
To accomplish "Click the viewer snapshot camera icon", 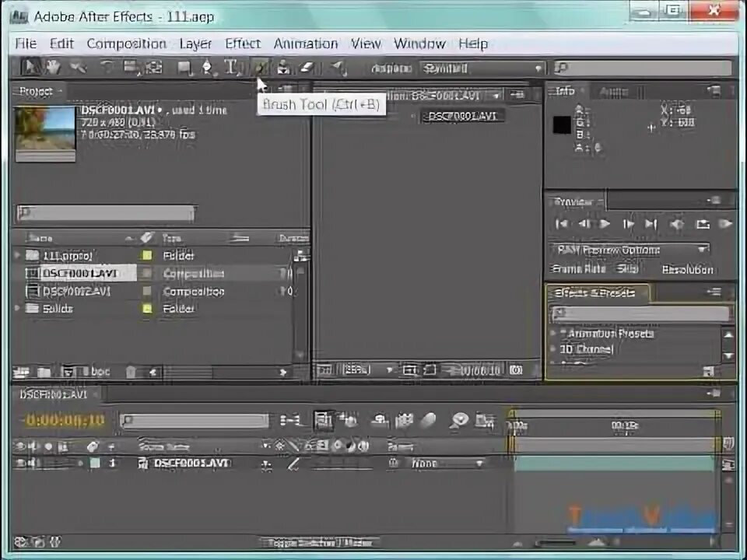I will pyautogui.click(x=516, y=369).
